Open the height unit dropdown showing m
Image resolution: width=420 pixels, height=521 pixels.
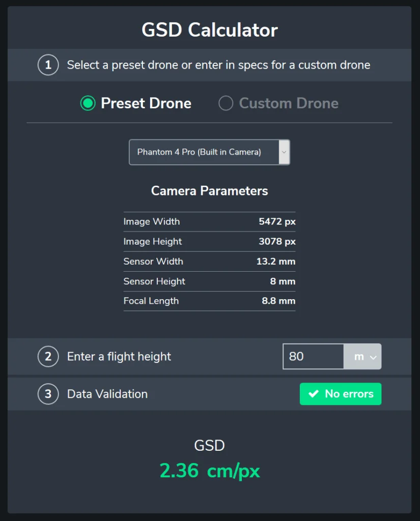coord(362,357)
